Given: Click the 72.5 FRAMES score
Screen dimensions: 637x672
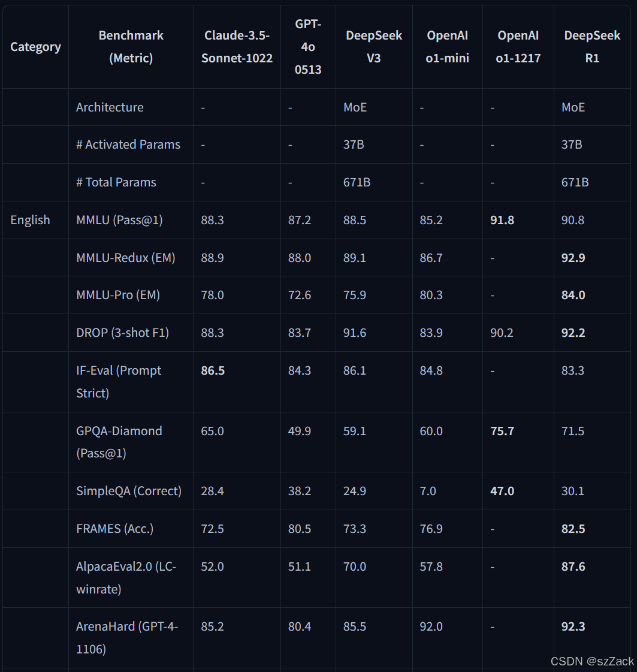Looking at the screenshot, I should (x=212, y=529).
